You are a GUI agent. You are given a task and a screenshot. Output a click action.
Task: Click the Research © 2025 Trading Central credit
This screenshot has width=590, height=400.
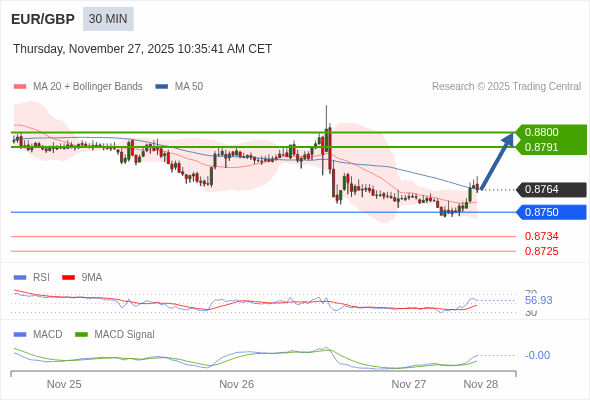(506, 87)
